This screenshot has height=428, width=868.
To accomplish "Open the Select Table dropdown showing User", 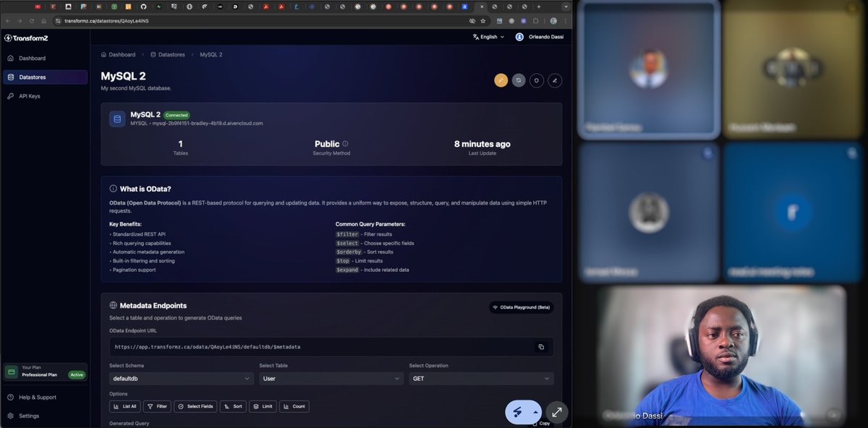I will 331,378.
